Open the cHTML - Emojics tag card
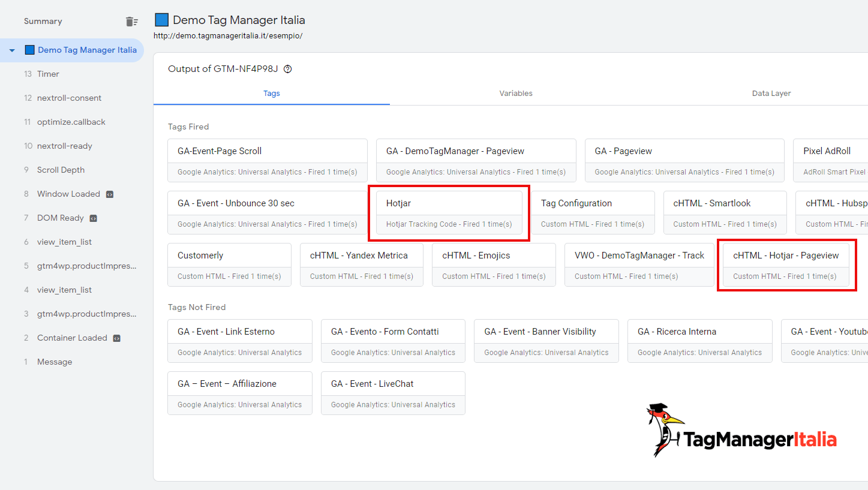This screenshot has height=490, width=868. click(x=494, y=265)
